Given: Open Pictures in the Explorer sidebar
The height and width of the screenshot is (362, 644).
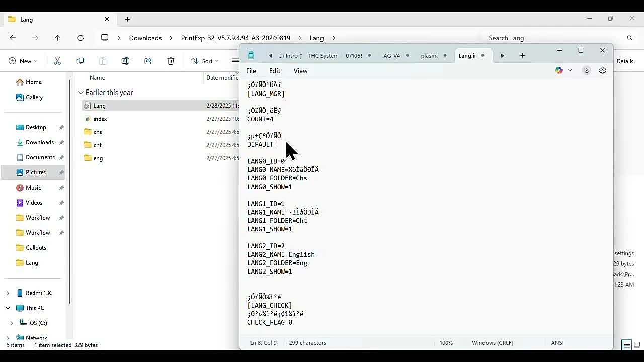Looking at the screenshot, I should [36, 172].
